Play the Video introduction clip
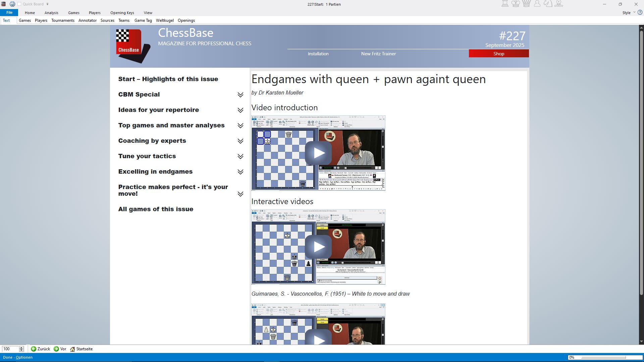This screenshot has height=362, width=644. click(318, 153)
